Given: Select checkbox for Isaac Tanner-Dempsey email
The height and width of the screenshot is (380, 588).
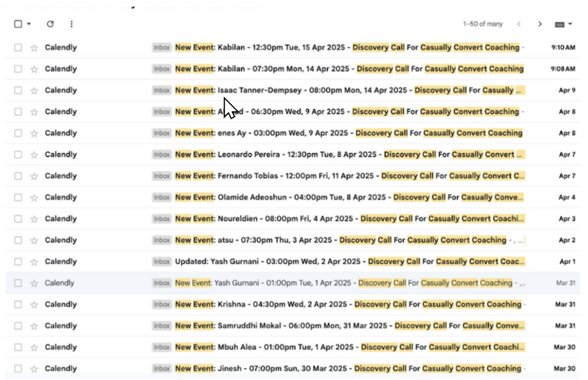Looking at the screenshot, I should click(18, 91).
